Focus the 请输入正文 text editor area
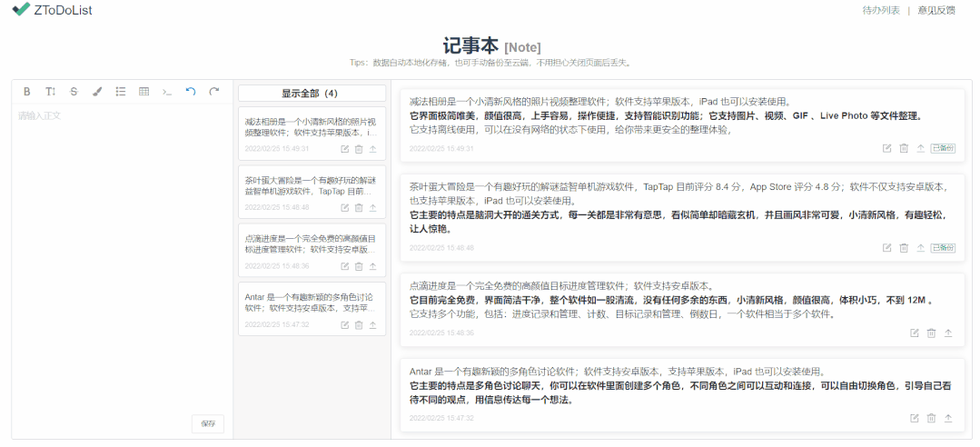Screen dimensions: 980x447 pos(123,256)
